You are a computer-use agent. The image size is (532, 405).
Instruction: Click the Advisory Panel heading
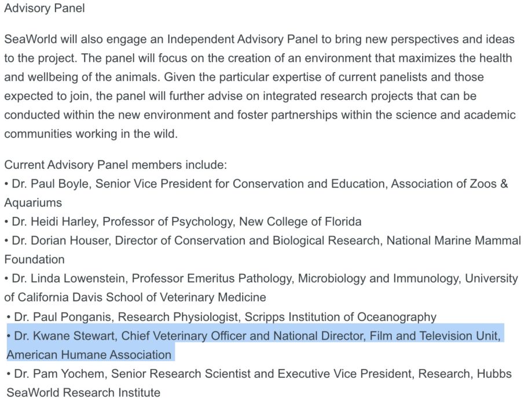pyautogui.click(x=45, y=8)
